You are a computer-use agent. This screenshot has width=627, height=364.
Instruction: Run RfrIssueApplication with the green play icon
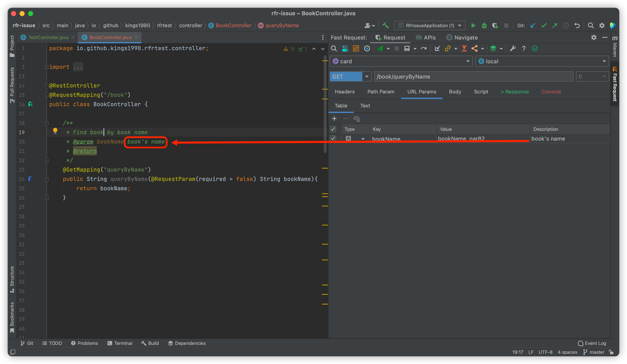[x=474, y=25]
